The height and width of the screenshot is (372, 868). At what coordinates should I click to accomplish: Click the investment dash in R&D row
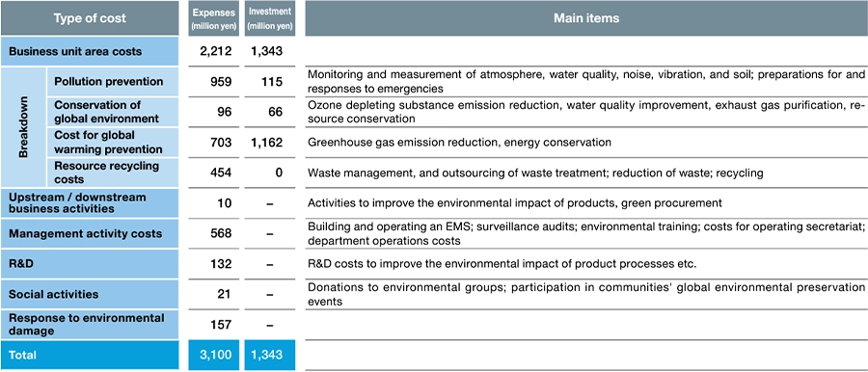[270, 265]
